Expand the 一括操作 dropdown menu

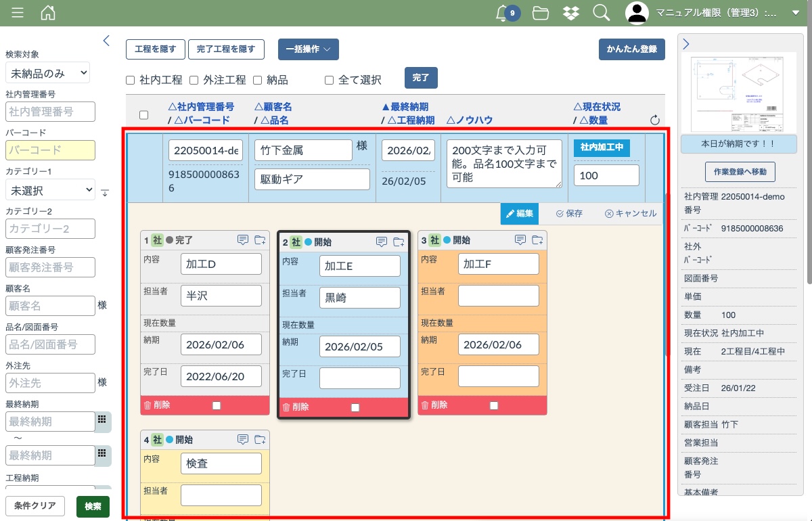point(308,49)
